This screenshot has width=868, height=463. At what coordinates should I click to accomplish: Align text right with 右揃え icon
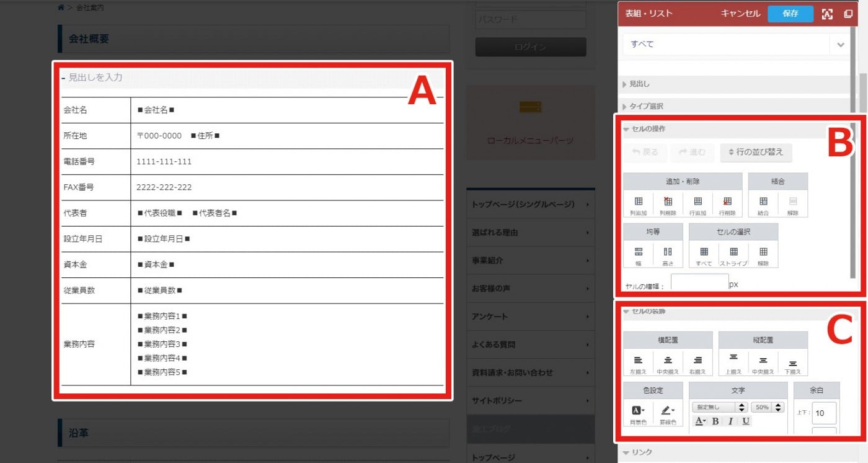(x=698, y=360)
